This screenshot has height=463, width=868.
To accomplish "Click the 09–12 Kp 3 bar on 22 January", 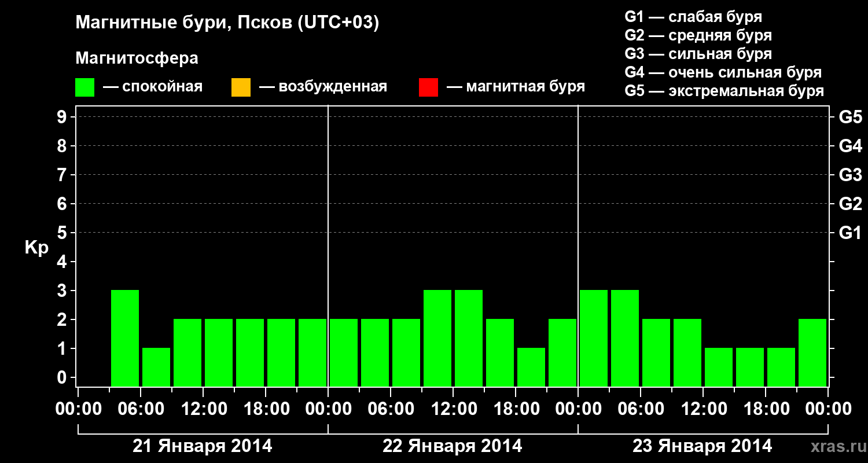I will click(437, 338).
